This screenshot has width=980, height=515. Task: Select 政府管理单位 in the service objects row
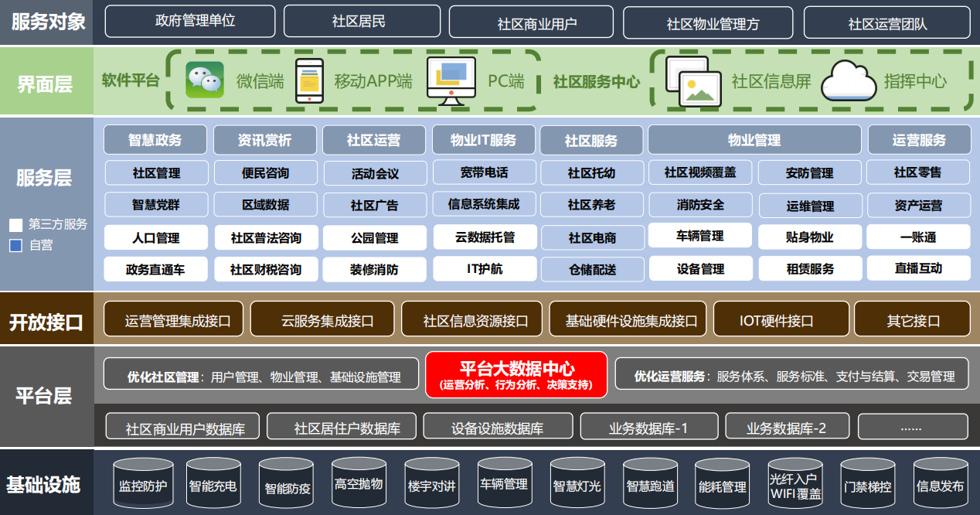189,21
